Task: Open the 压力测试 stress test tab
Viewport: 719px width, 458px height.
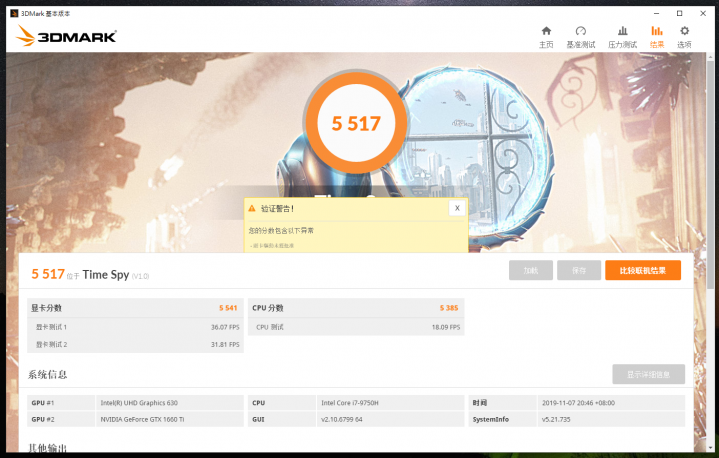Action: pos(622,37)
